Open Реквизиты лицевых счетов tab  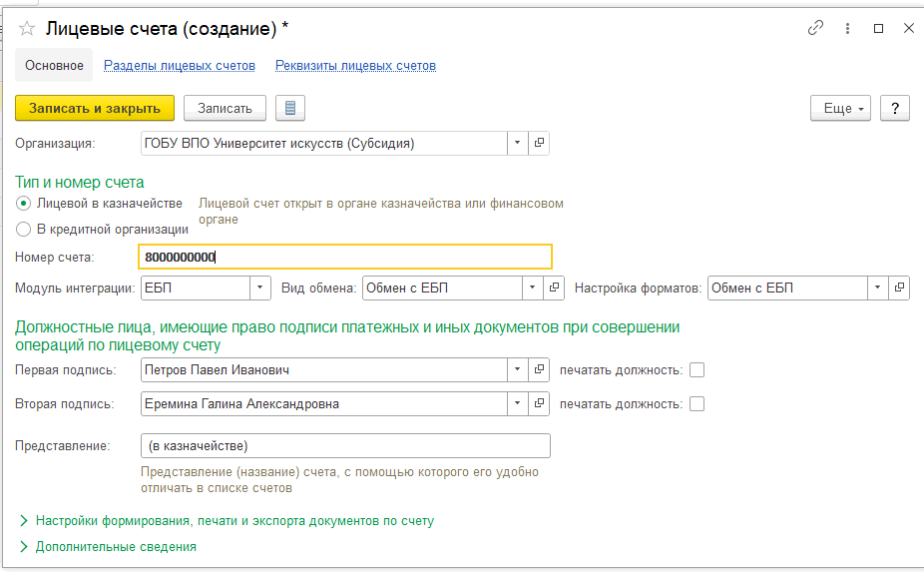(355, 66)
